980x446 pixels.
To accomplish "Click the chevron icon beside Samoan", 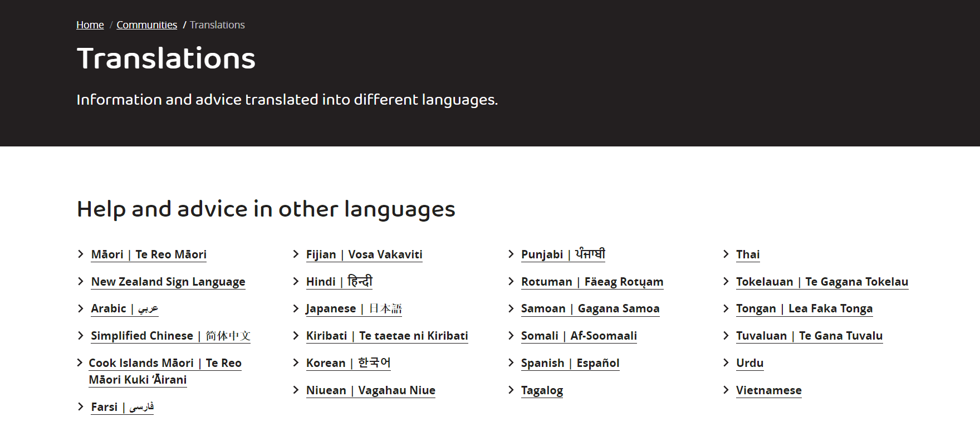I will pyautogui.click(x=511, y=308).
